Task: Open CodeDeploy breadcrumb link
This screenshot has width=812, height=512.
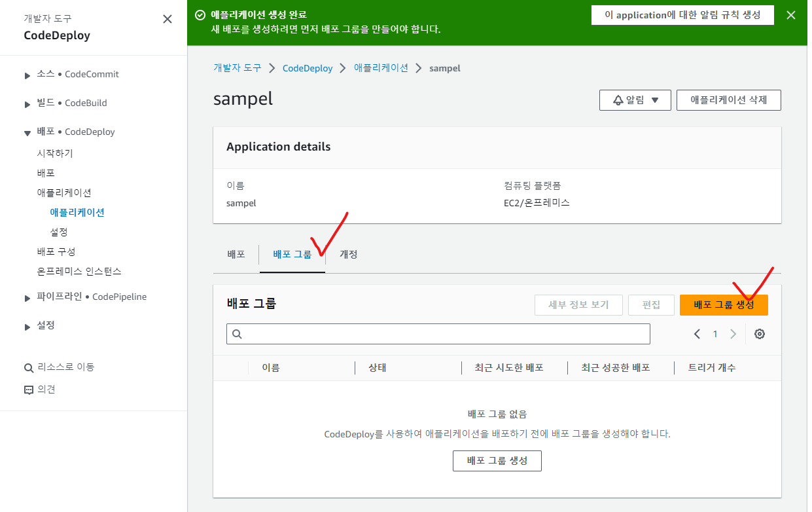Action: pos(308,68)
